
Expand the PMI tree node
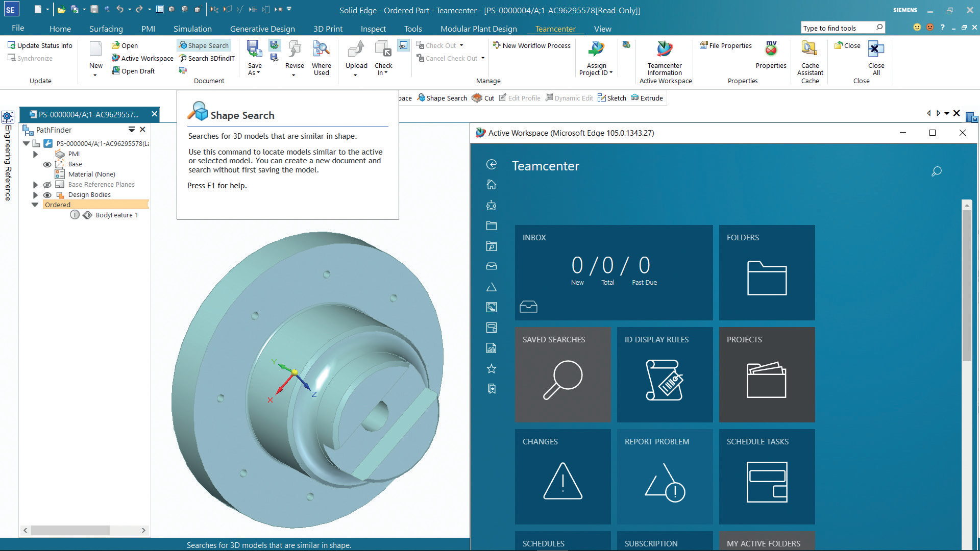pyautogui.click(x=35, y=154)
